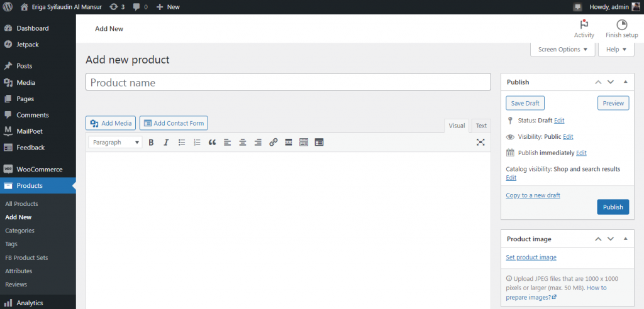Enable distraction-free fullscreen editor mode

(x=480, y=143)
